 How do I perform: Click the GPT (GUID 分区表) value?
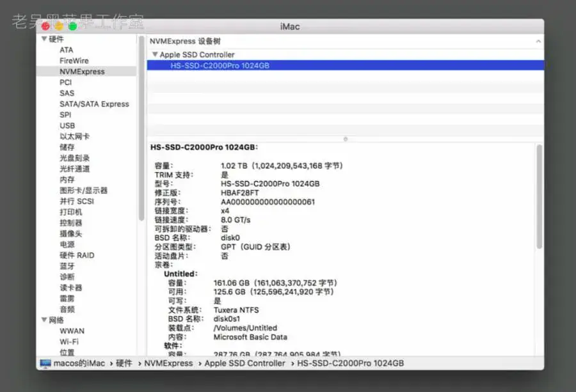pos(255,247)
